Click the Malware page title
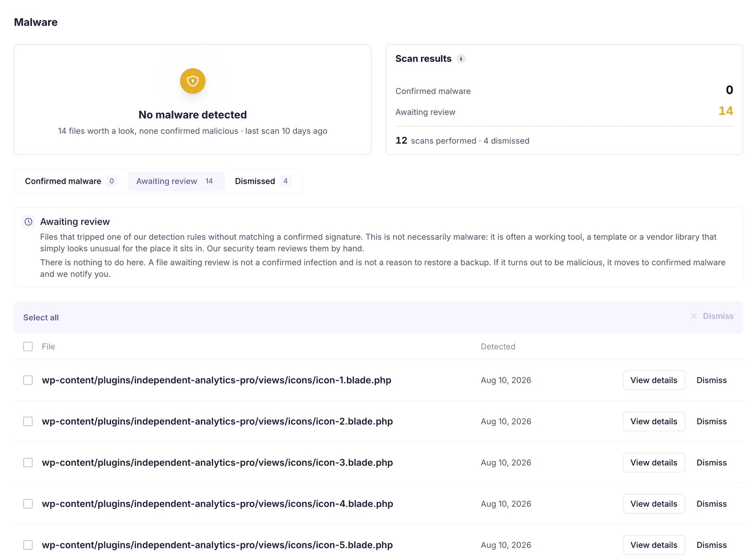 tap(36, 22)
